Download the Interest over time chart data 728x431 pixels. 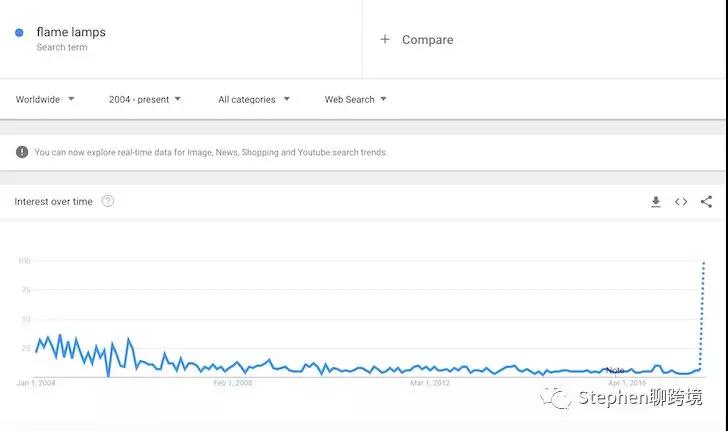pyautogui.click(x=656, y=202)
